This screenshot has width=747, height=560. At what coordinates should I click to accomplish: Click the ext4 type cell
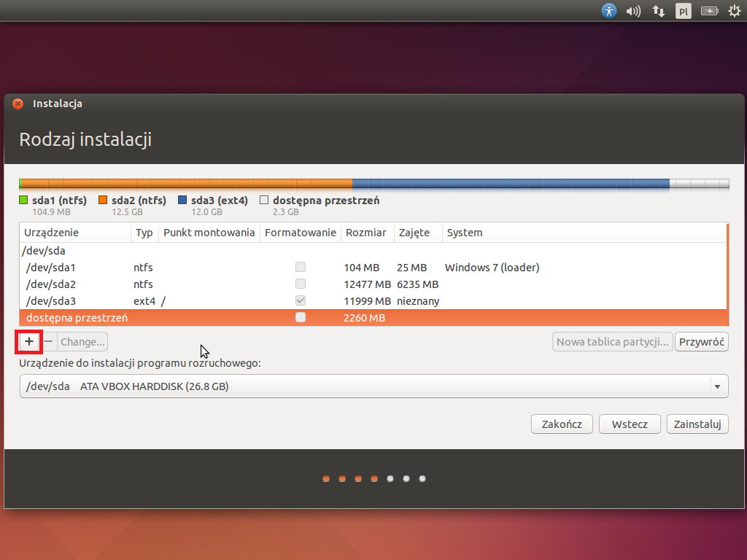tap(144, 301)
